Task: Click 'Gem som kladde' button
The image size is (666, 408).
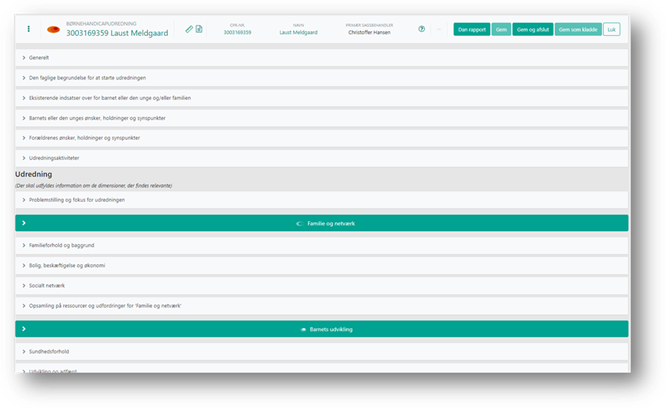Action: (x=579, y=30)
